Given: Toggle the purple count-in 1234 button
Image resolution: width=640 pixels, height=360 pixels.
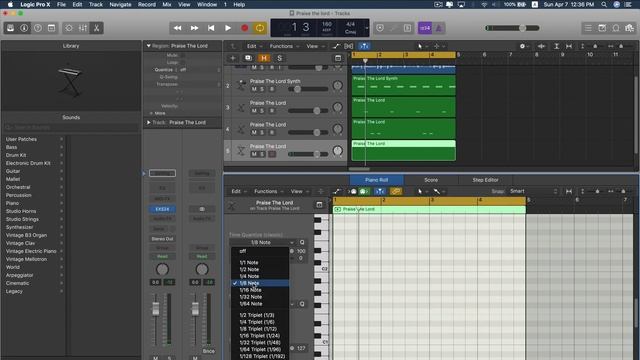Looking at the screenshot, I should (x=425, y=28).
